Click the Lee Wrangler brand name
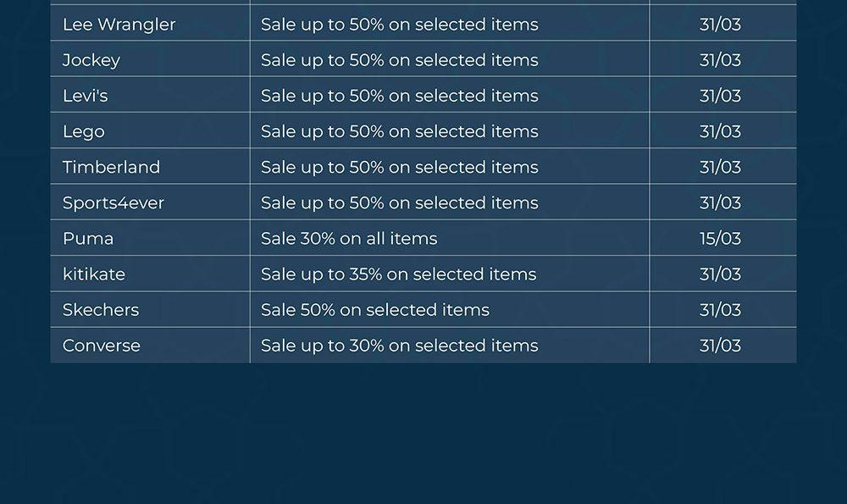847x504 pixels. (119, 25)
